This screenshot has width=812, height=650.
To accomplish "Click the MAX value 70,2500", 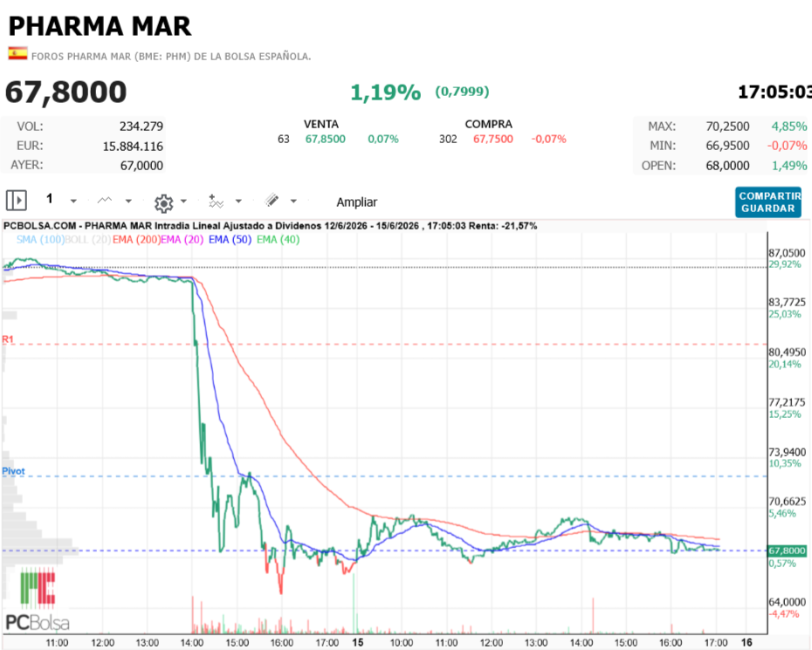I will pyautogui.click(x=727, y=127).
